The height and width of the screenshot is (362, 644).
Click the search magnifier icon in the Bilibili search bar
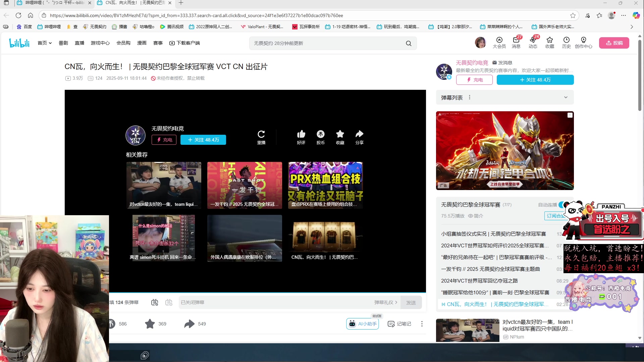click(409, 43)
